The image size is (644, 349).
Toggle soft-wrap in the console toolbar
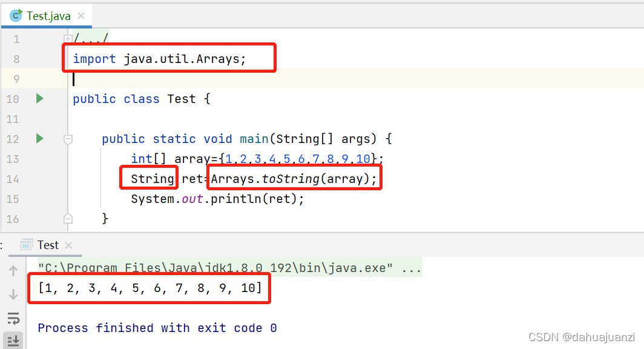click(13, 317)
